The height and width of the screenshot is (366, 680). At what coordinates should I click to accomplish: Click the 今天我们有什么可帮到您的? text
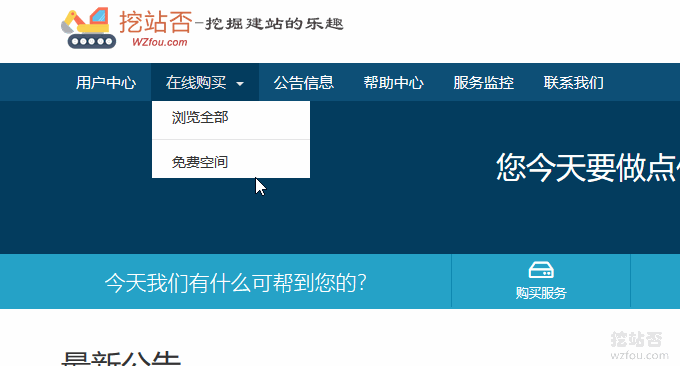pyautogui.click(x=235, y=283)
